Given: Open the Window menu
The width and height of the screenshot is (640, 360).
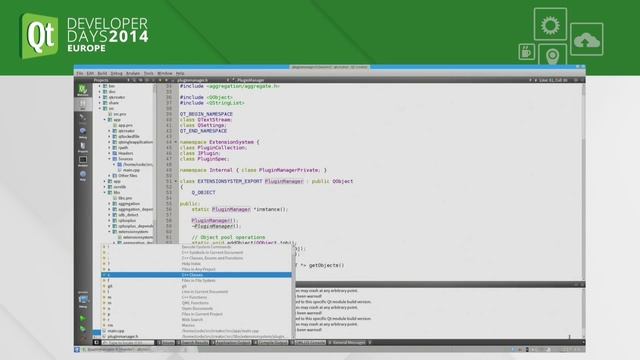Looking at the screenshot, I should coord(164,73).
